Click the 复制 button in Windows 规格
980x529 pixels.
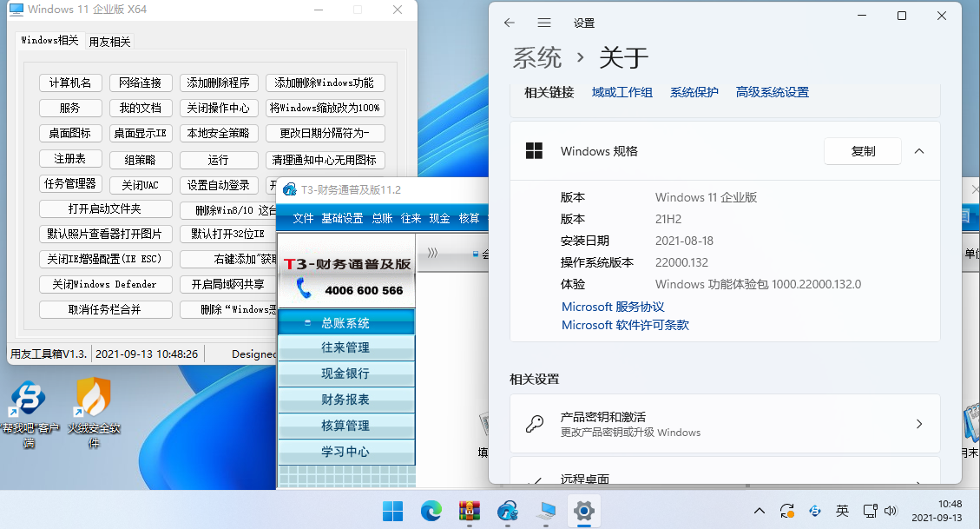coord(863,151)
